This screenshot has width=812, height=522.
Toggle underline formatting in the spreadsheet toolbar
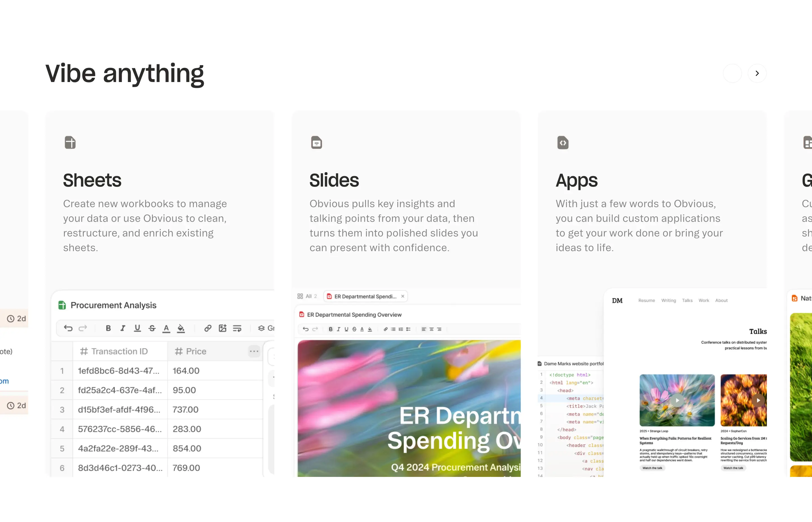[x=137, y=328]
